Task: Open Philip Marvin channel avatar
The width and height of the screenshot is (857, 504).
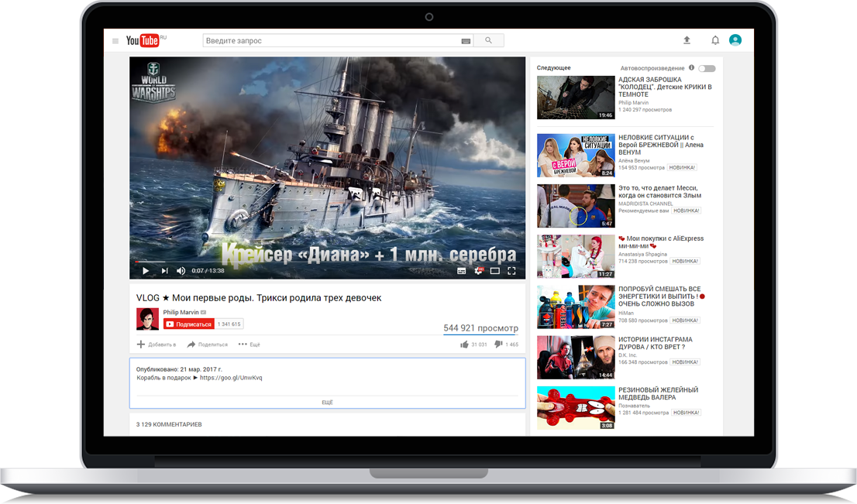Action: pos(147,319)
